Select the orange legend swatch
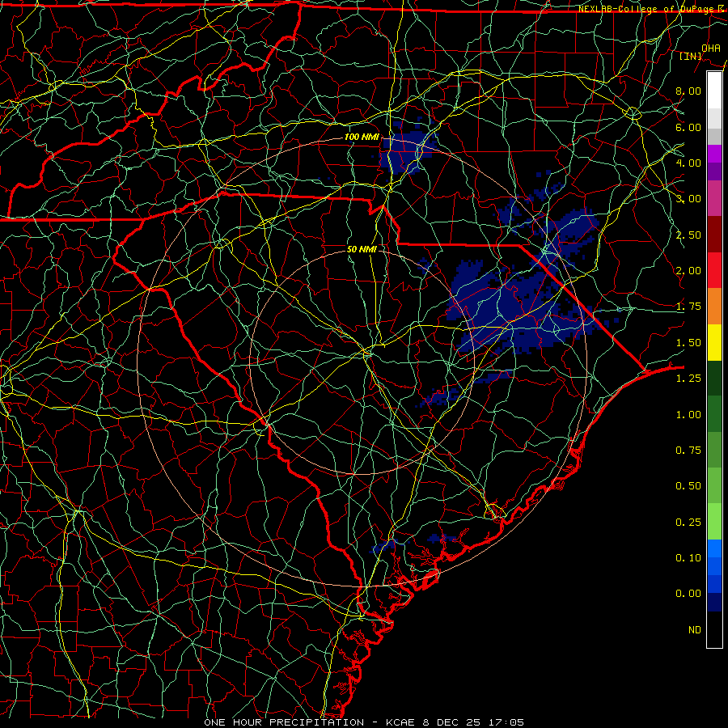Image resolution: width=728 pixels, height=728 pixels. pos(714,307)
